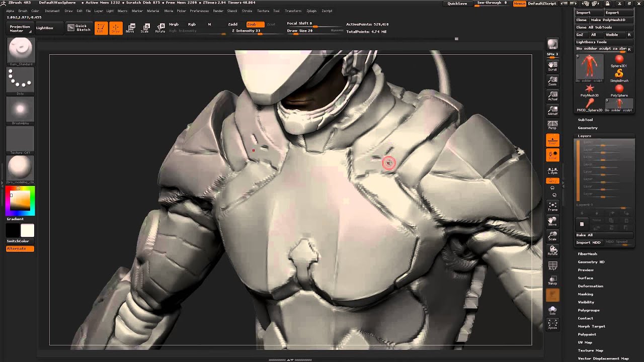Click the Actual size icon
This screenshot has width=644, height=362.
pyautogui.click(x=552, y=96)
